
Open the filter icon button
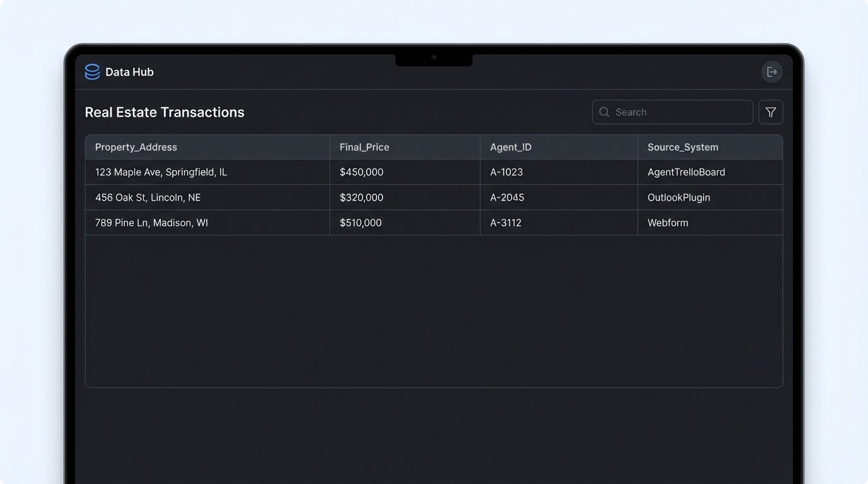point(770,112)
